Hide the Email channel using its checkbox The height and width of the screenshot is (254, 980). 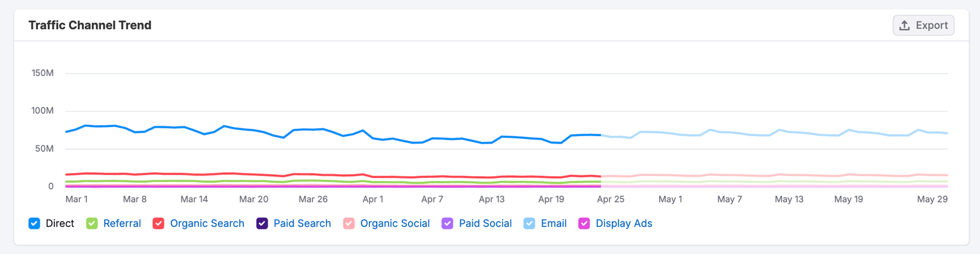pyautogui.click(x=529, y=223)
